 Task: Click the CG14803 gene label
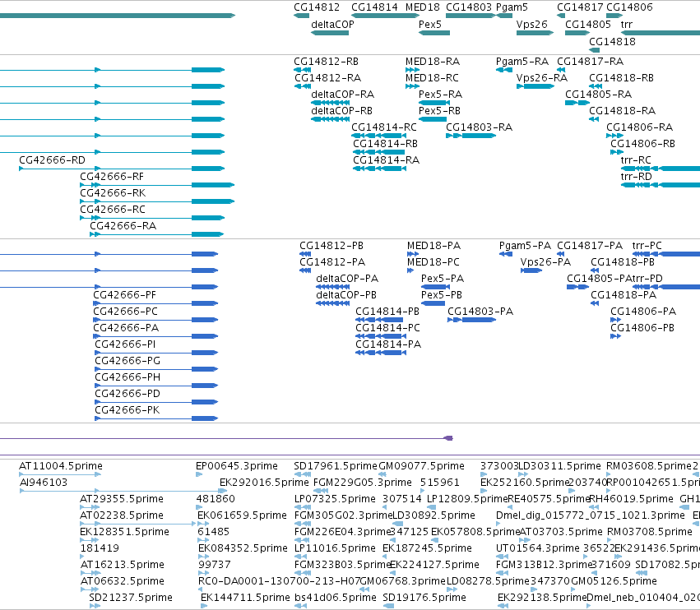pos(469,7)
